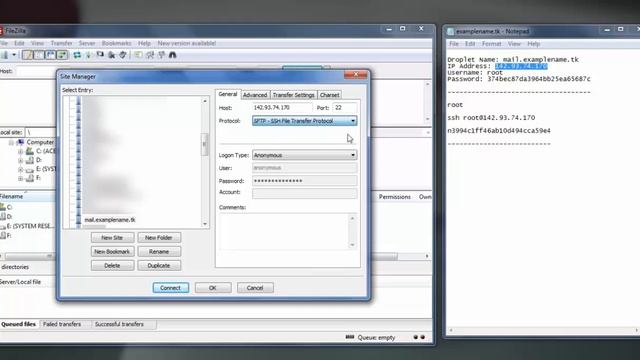
Task: Toggle the transfer queue display
Action: [62, 55]
